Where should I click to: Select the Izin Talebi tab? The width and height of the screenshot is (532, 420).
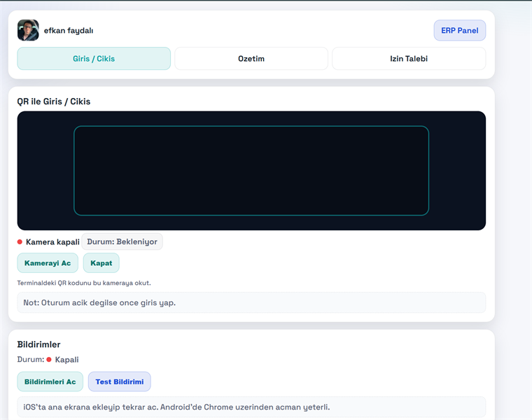click(x=409, y=59)
